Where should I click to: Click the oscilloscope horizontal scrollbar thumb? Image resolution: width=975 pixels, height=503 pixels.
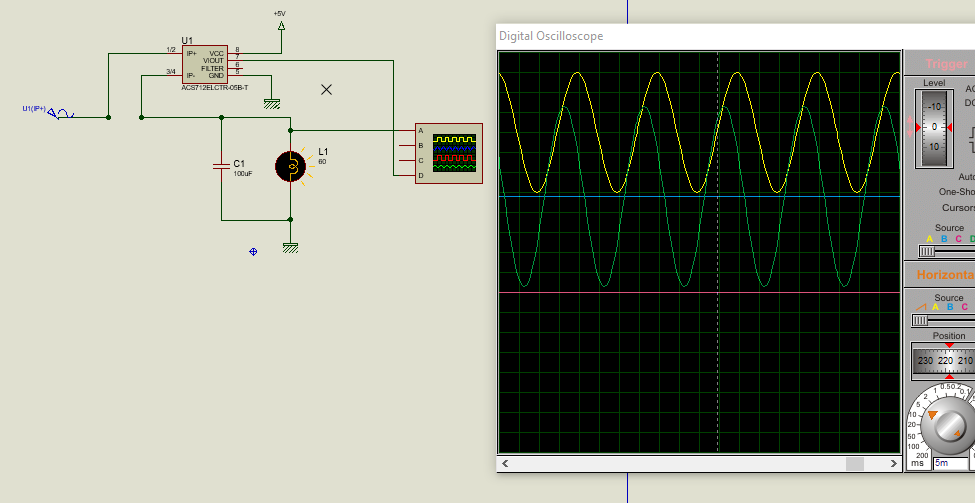click(854, 464)
